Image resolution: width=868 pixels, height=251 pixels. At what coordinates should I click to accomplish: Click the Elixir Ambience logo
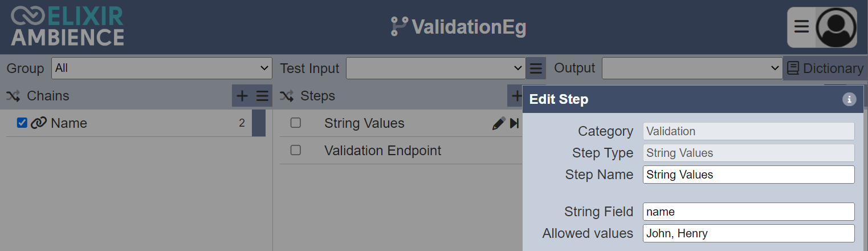point(67,27)
